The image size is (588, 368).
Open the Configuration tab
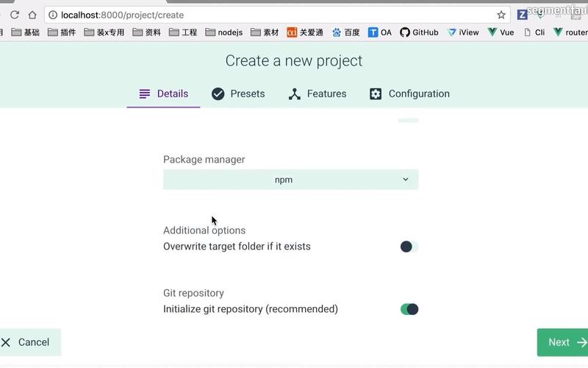(409, 93)
